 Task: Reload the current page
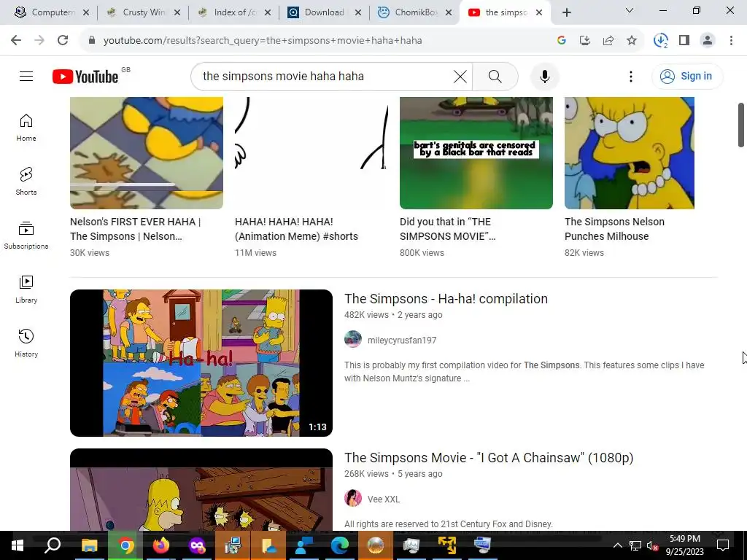click(x=63, y=40)
